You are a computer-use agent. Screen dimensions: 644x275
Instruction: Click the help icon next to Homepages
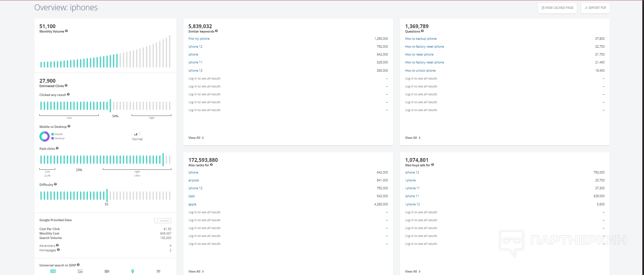pyautogui.click(x=58, y=250)
